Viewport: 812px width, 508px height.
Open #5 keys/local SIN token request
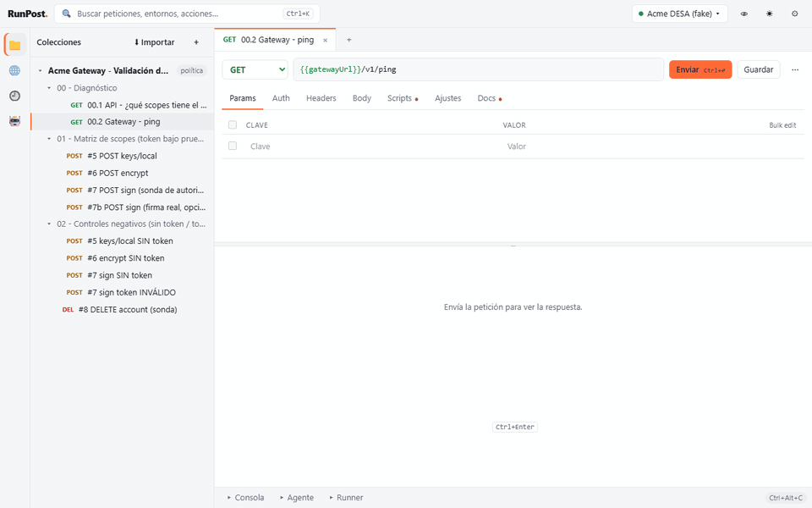[122, 241]
